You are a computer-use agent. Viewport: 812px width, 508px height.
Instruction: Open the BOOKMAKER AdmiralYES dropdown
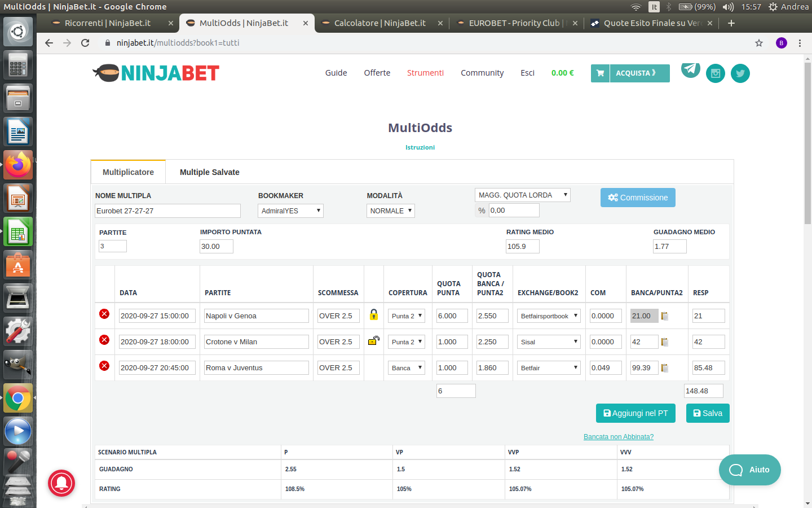[x=290, y=211]
